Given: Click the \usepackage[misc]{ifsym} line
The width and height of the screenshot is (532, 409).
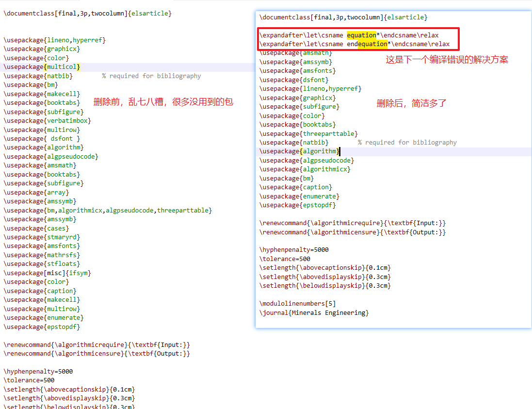Looking at the screenshot, I should pos(47,273).
